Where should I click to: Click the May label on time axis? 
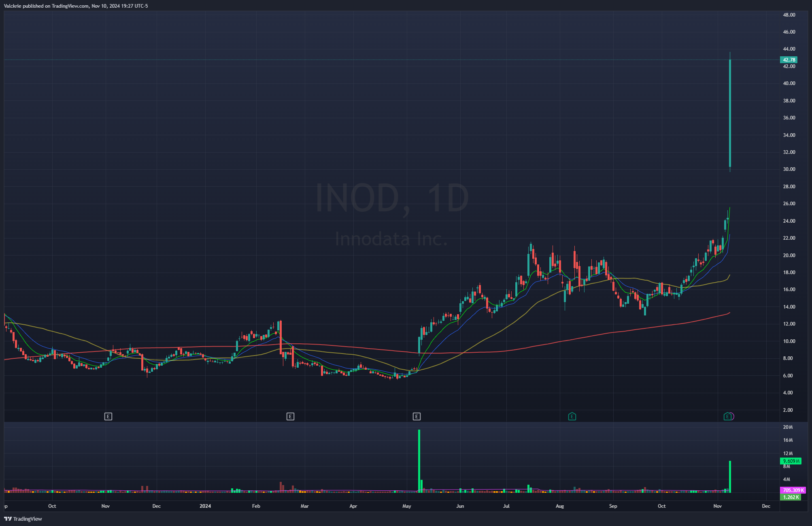407,506
